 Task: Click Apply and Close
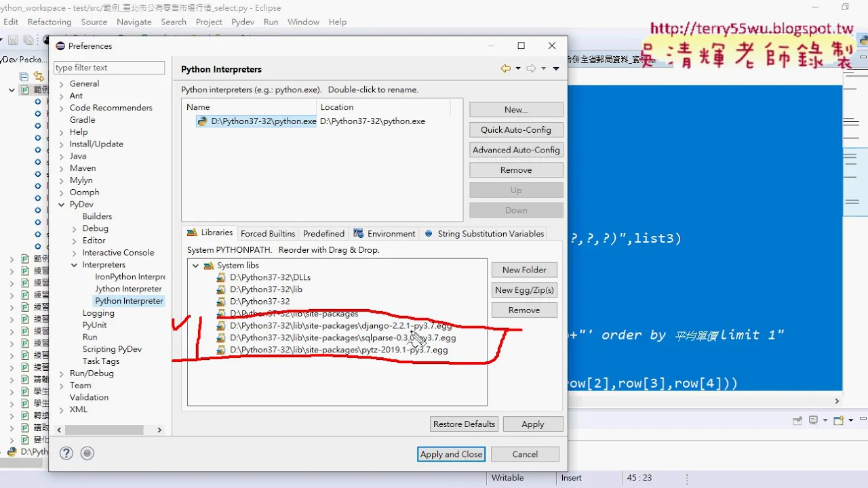451,454
